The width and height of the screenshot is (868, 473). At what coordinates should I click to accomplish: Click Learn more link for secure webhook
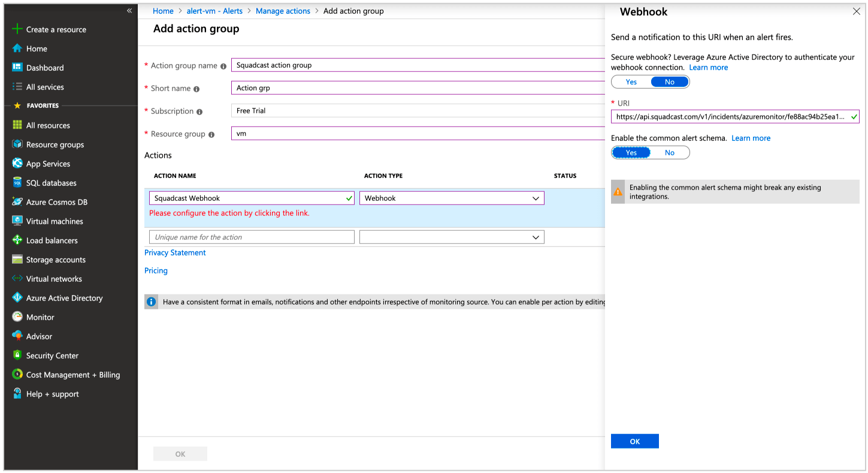click(709, 67)
